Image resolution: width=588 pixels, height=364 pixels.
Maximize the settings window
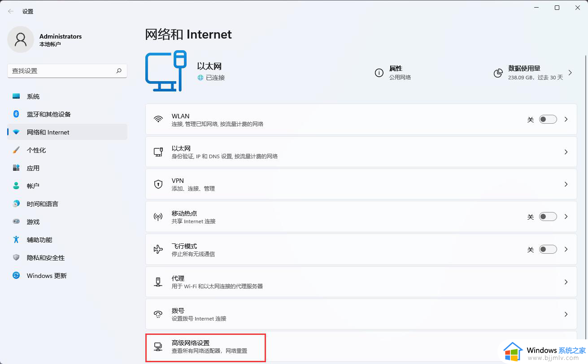click(x=557, y=8)
